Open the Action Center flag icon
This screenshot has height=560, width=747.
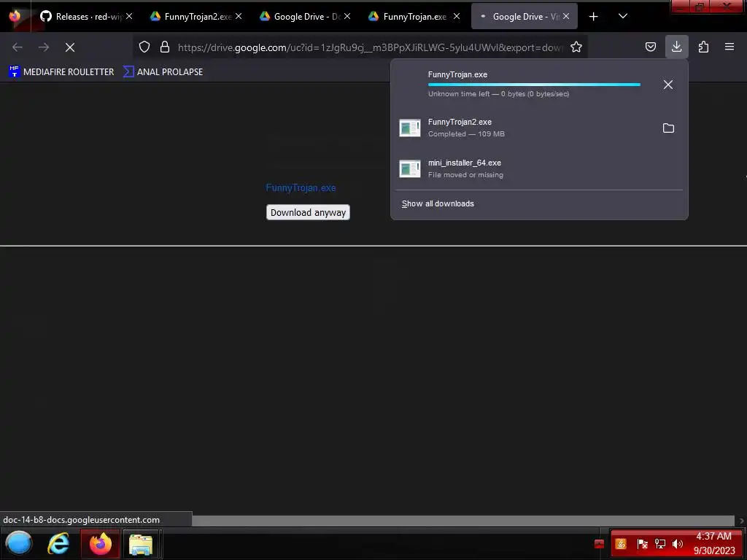[x=642, y=544]
